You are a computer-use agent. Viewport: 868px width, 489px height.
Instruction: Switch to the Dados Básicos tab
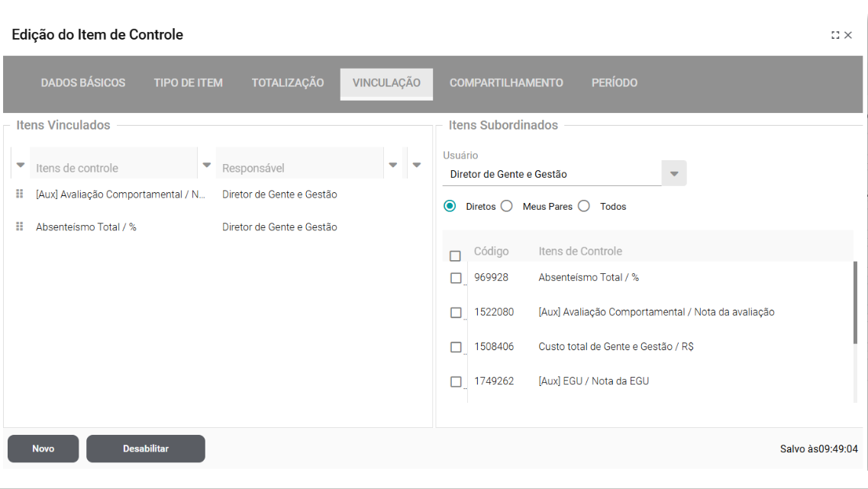click(x=83, y=83)
